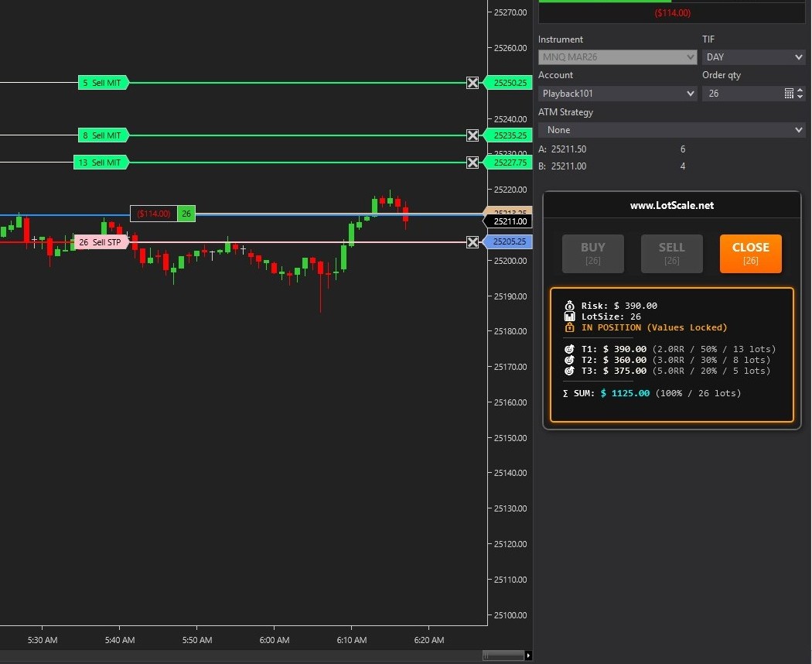Click the BUY 26 button

(592, 253)
